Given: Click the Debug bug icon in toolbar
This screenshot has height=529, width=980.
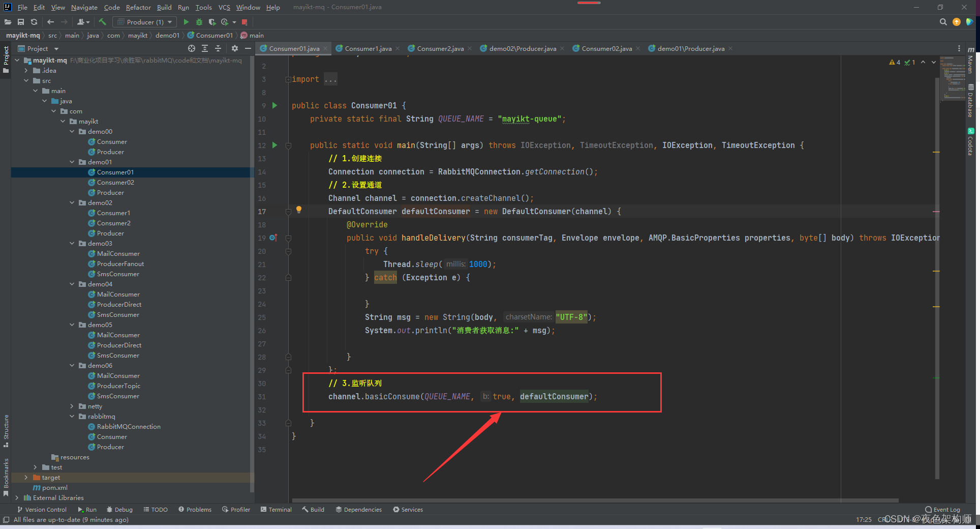Looking at the screenshot, I should 199,22.
